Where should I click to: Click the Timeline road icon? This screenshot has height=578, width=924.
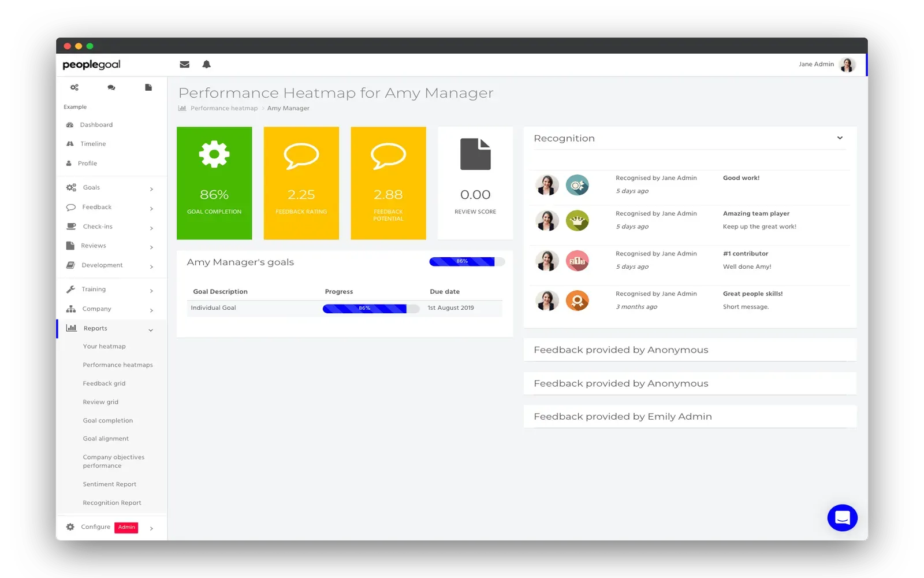[70, 144]
